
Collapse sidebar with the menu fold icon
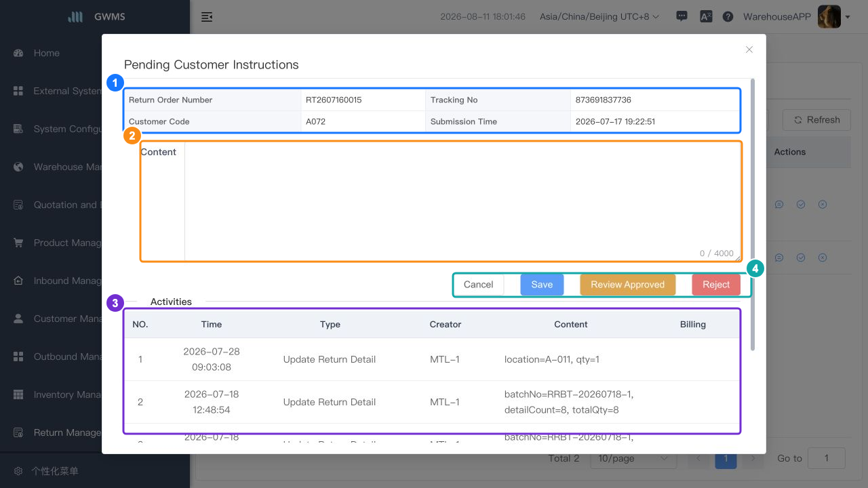[208, 17]
